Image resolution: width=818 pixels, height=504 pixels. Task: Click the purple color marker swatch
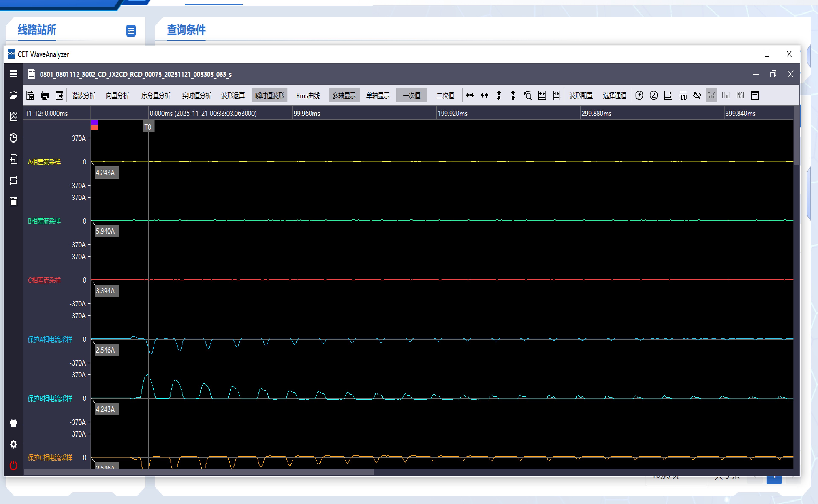pos(94,122)
